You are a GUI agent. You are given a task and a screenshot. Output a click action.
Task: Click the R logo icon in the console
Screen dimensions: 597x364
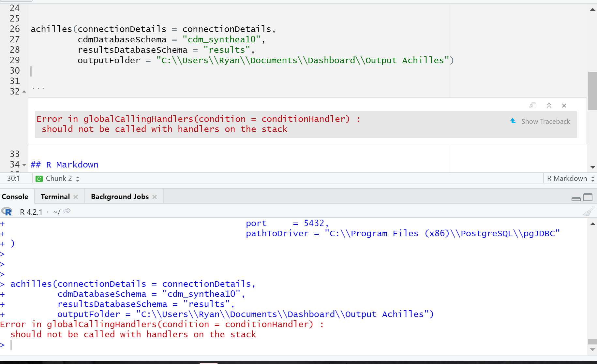(7, 211)
